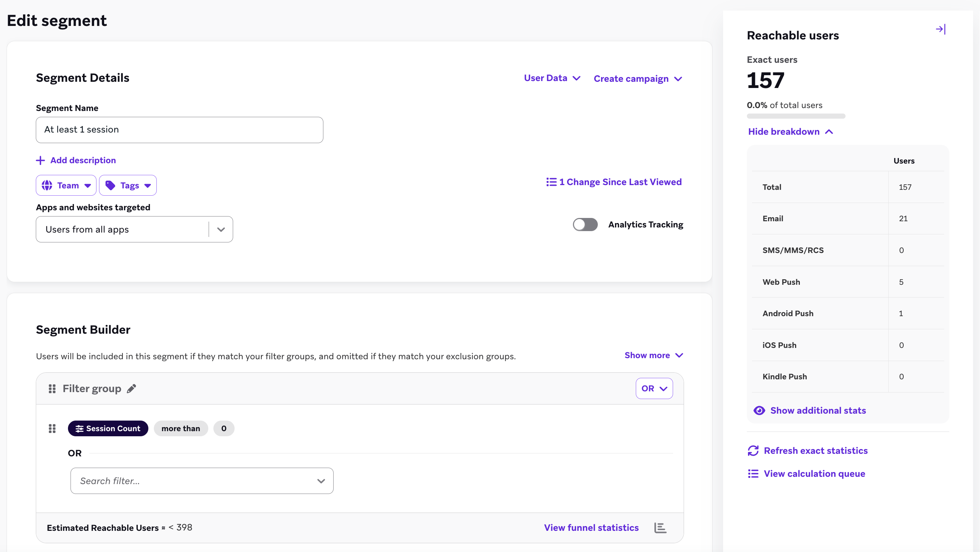Open the Tags dropdown
This screenshot has width=980, height=552.
[128, 185]
